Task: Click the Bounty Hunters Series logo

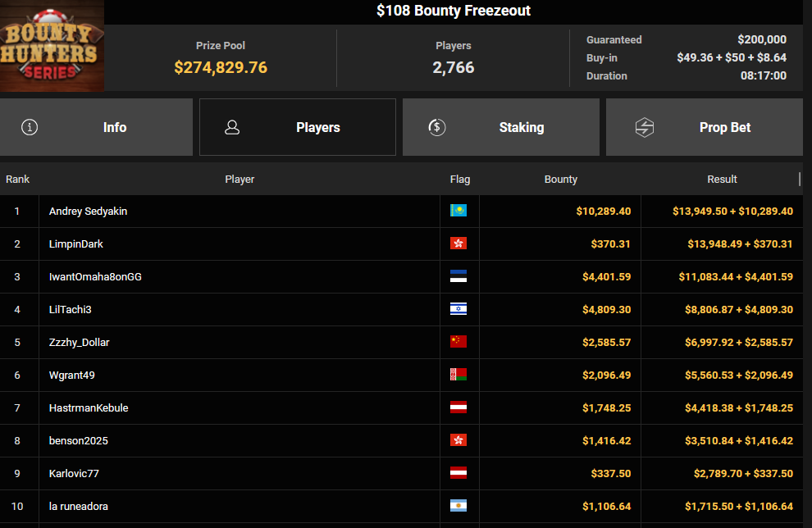Action: 52,46
